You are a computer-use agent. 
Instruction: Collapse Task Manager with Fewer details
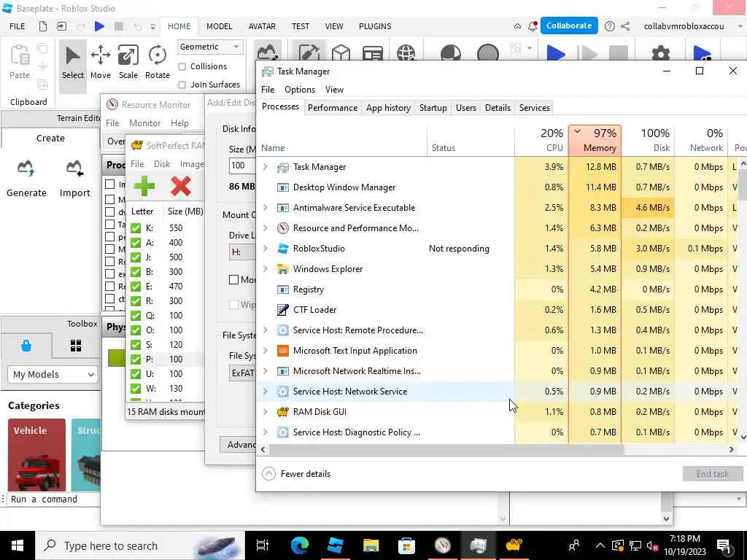click(x=296, y=474)
